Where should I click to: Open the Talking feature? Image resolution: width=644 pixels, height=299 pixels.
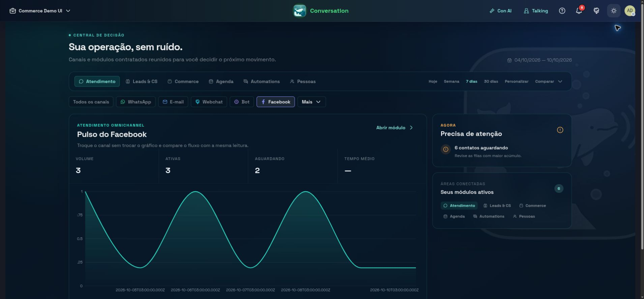coord(536,11)
